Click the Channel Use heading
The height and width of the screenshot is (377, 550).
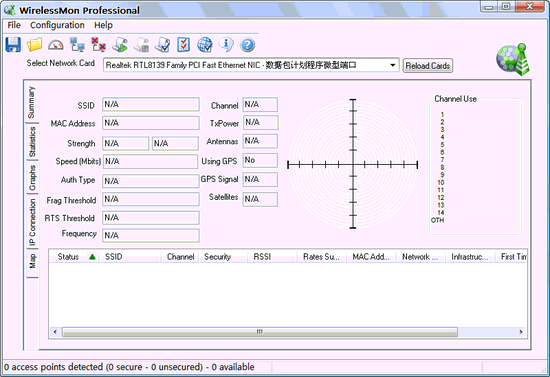pos(455,99)
